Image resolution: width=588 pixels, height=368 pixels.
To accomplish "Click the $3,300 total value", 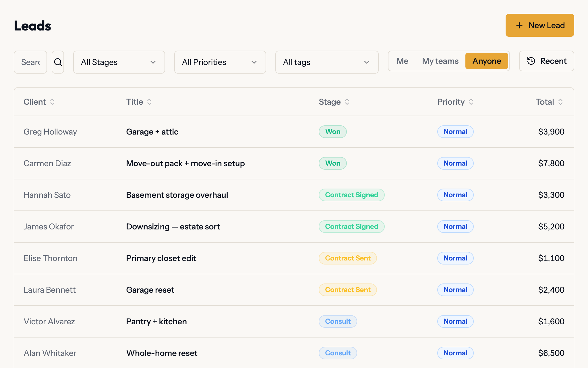I will 551,195.
